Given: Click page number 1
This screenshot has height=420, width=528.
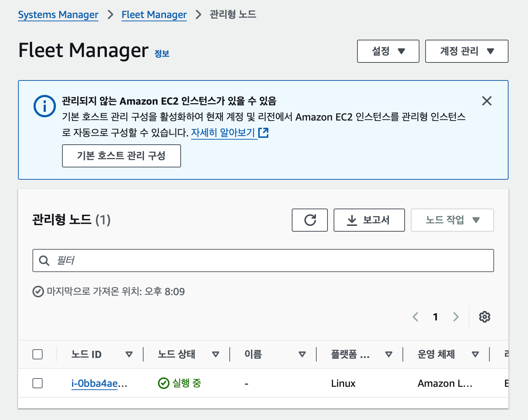Looking at the screenshot, I should click(435, 317).
